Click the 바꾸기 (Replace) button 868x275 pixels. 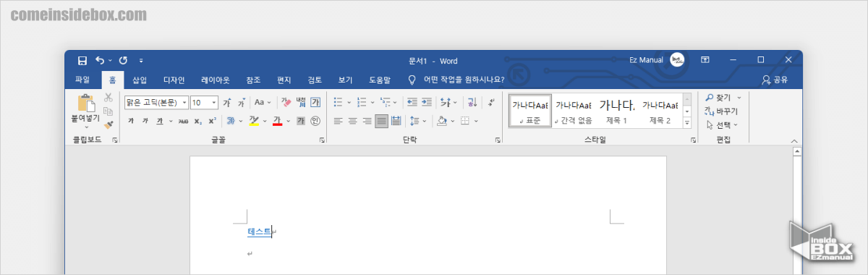721,111
